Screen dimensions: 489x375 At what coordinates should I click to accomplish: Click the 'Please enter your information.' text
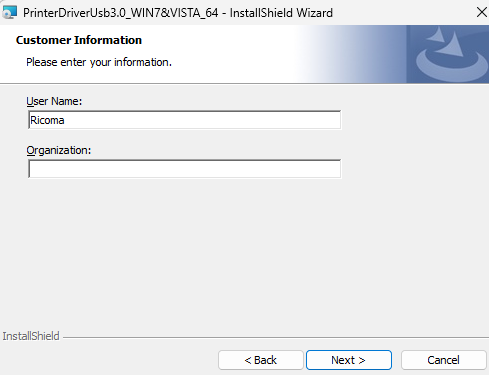point(99,62)
